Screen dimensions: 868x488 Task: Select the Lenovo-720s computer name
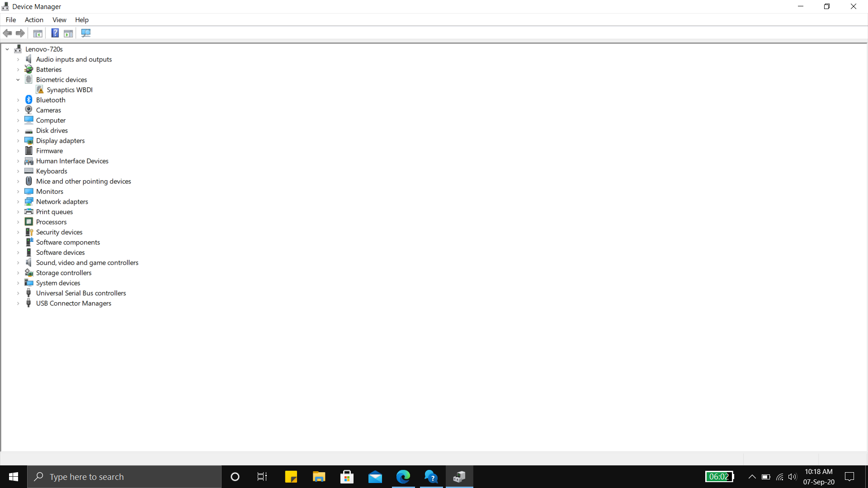(x=44, y=49)
